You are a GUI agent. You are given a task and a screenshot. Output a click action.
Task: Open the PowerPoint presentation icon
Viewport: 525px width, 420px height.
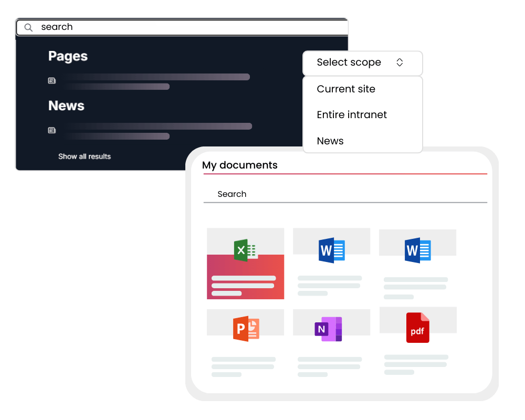(246, 329)
